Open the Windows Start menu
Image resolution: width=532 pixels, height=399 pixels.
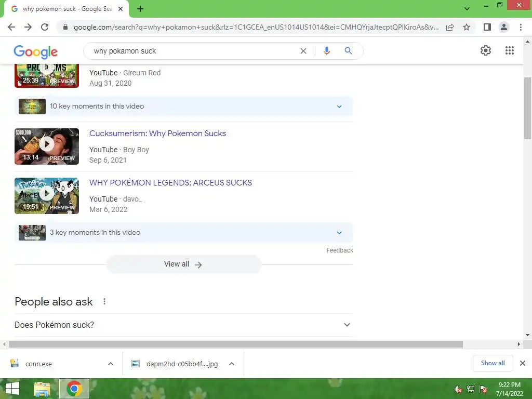click(12, 389)
